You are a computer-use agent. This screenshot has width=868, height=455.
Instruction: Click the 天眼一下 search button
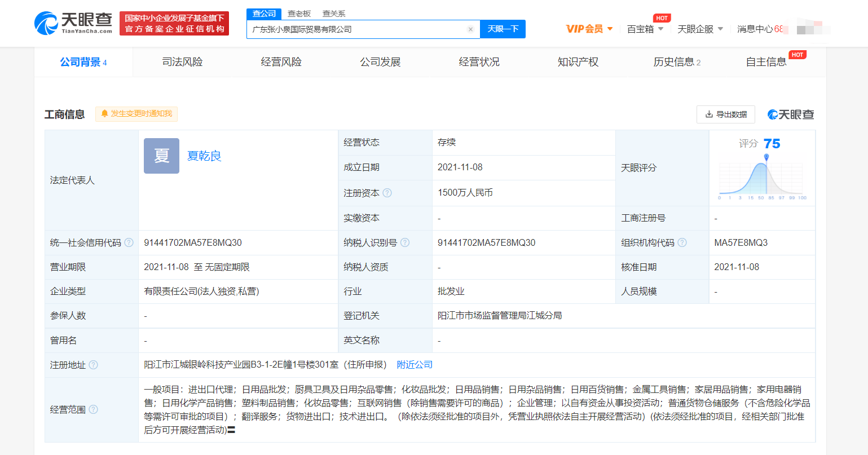[503, 29]
